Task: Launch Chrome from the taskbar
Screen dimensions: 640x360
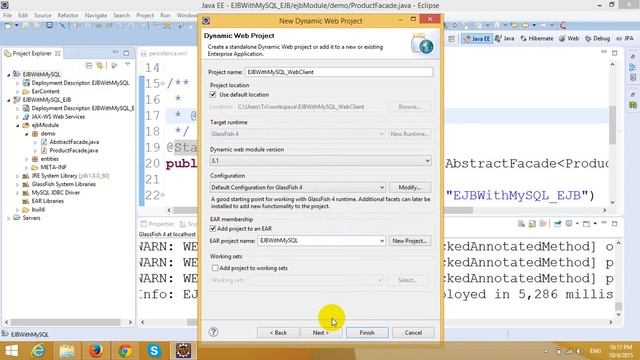Action: click(125, 351)
